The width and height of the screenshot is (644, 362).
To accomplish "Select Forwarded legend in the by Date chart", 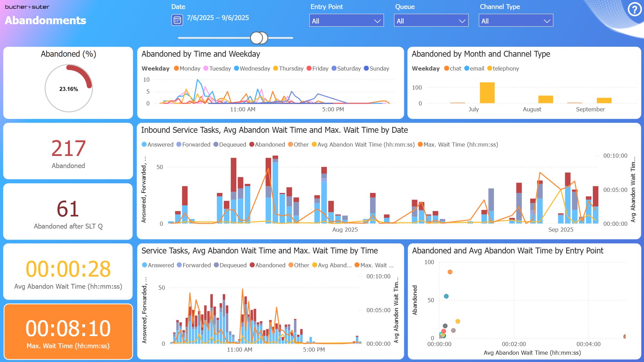I will click(x=193, y=145).
